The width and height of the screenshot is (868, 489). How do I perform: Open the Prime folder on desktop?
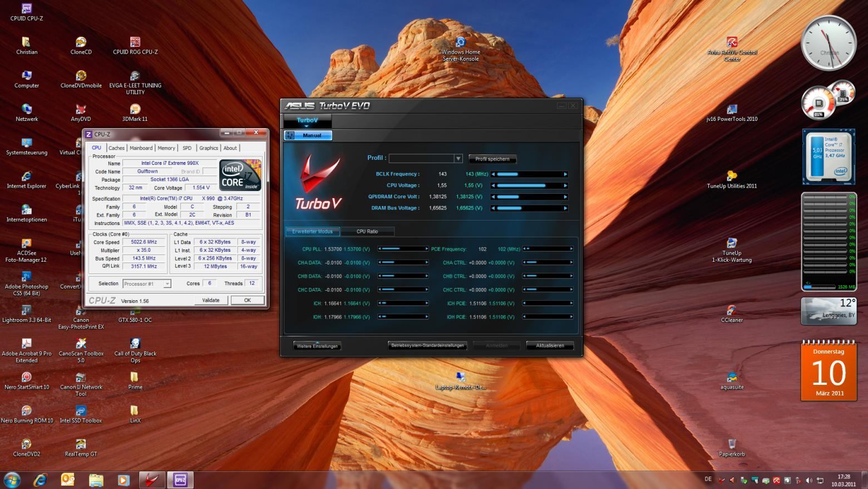[135, 381]
